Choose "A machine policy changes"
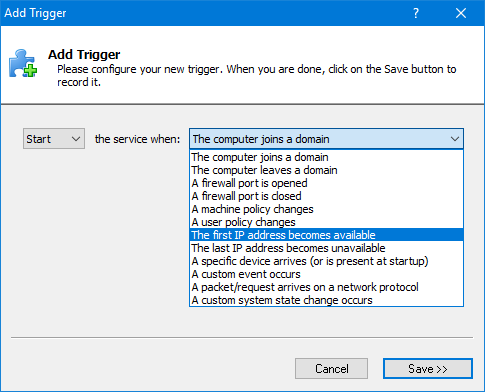The image size is (485, 392). (x=326, y=209)
